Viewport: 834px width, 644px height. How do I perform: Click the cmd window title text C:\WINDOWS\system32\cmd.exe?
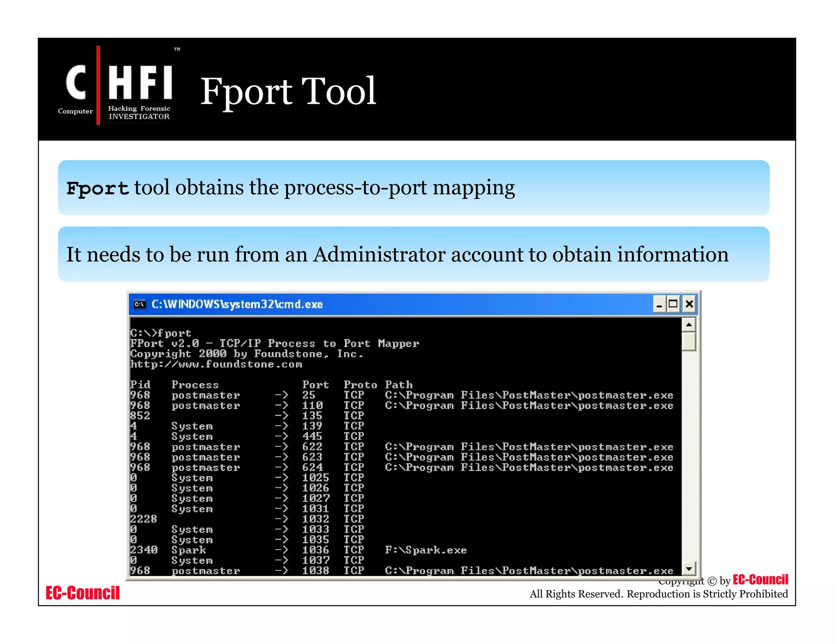(237, 304)
